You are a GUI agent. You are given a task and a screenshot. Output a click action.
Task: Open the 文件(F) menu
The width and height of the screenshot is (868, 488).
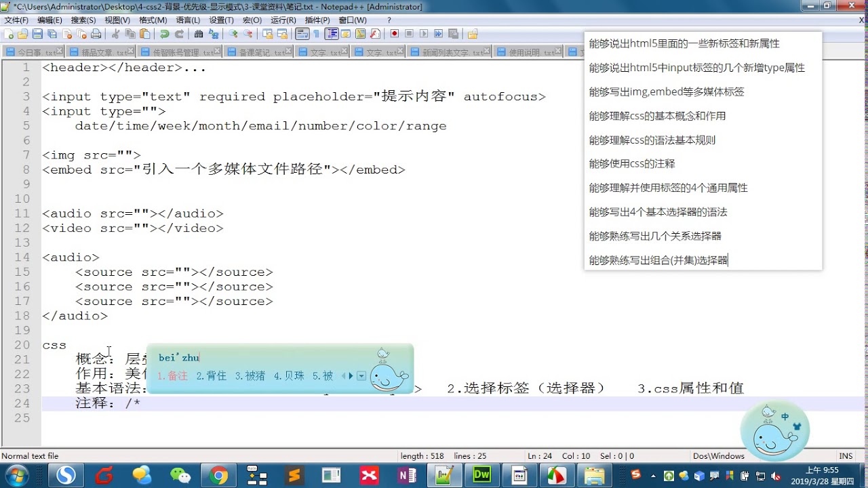(16, 20)
